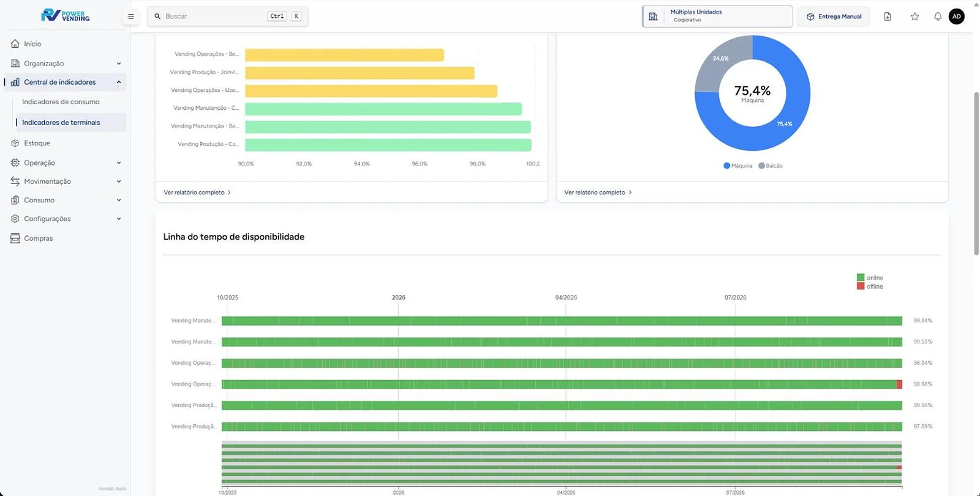Open Indicadores de consumo
This screenshot has width=980, height=496.
click(61, 102)
